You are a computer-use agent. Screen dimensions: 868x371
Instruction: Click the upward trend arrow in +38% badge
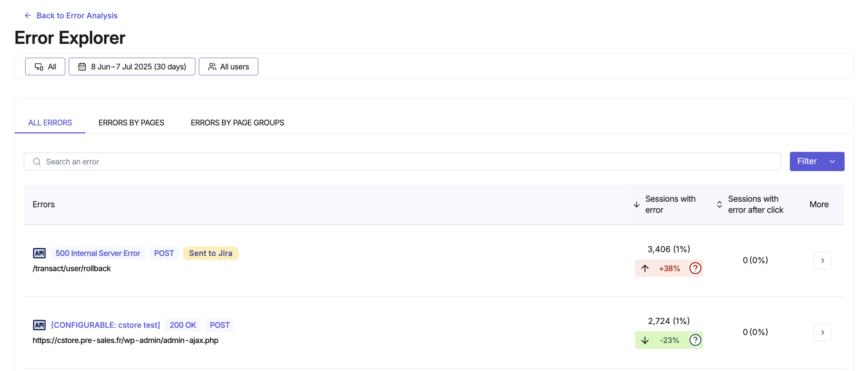(645, 268)
